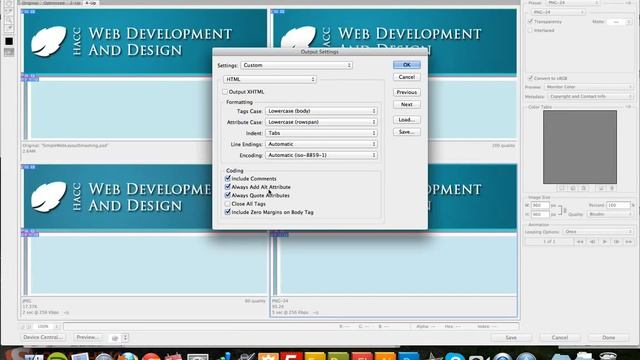Viewport: 640px width, 360px height.
Task: Switch to the 2-Up view tab
Action: tap(75, 2)
